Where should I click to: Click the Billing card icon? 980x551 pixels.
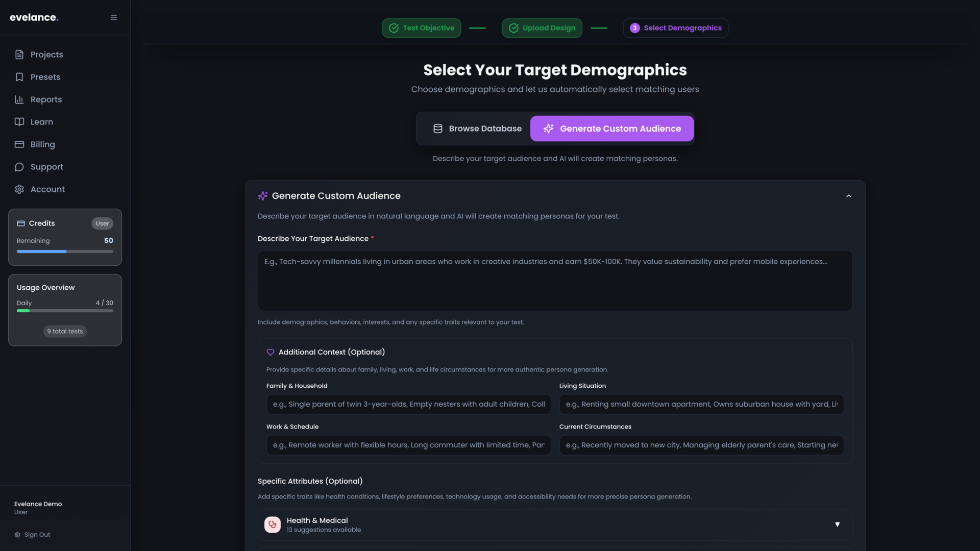(x=19, y=144)
